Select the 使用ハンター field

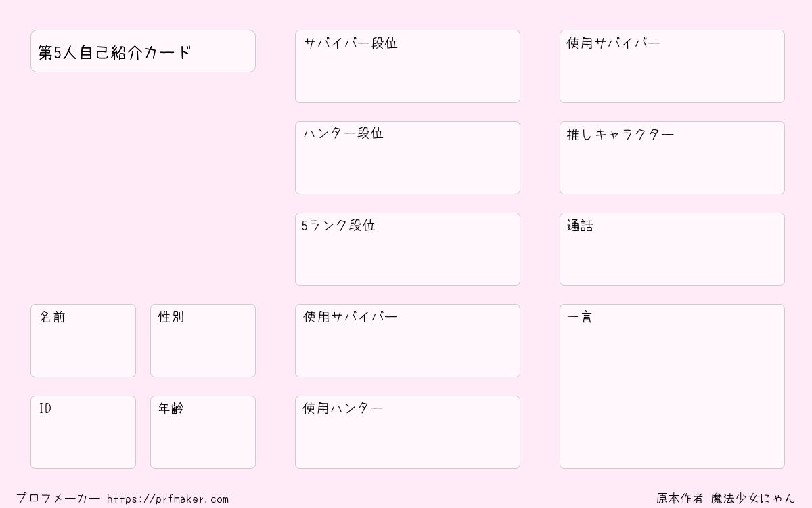coord(407,432)
